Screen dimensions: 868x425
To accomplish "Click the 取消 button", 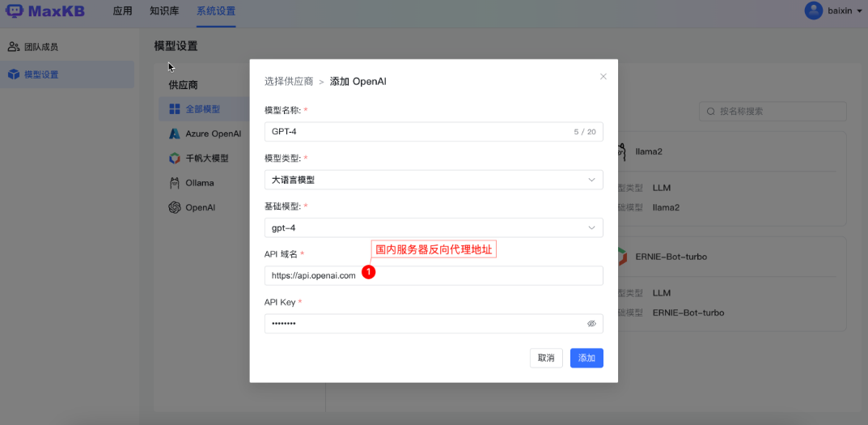I will tap(546, 358).
